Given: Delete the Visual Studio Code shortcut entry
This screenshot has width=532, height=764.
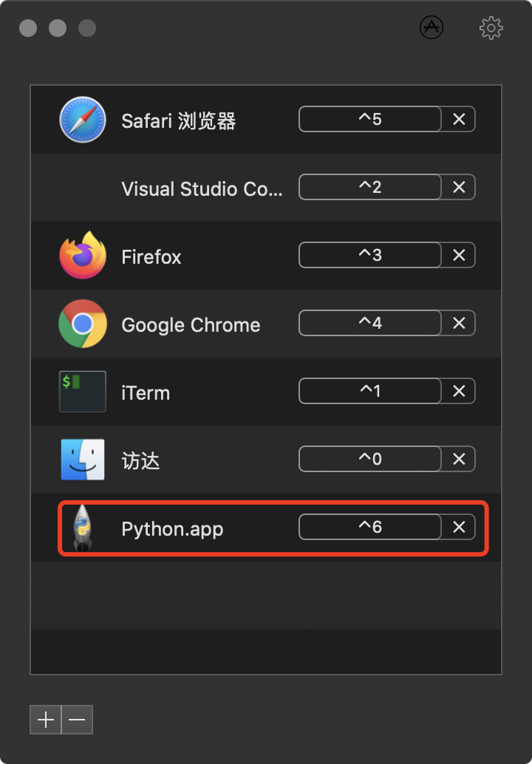Looking at the screenshot, I should pos(458,187).
